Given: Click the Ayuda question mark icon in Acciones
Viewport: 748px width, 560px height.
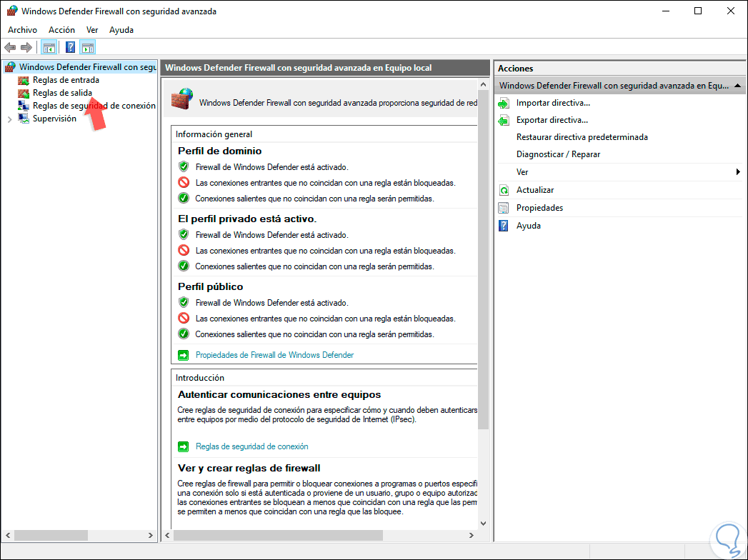Looking at the screenshot, I should [504, 226].
